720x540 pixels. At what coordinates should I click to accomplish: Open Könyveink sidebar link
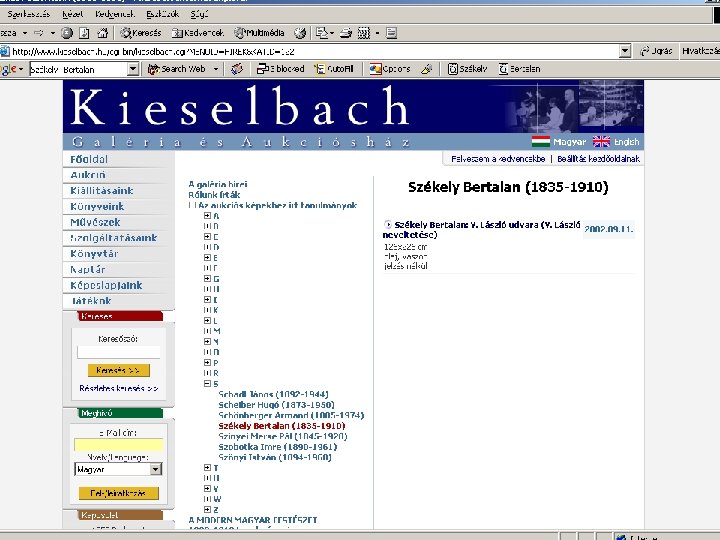[x=97, y=207]
